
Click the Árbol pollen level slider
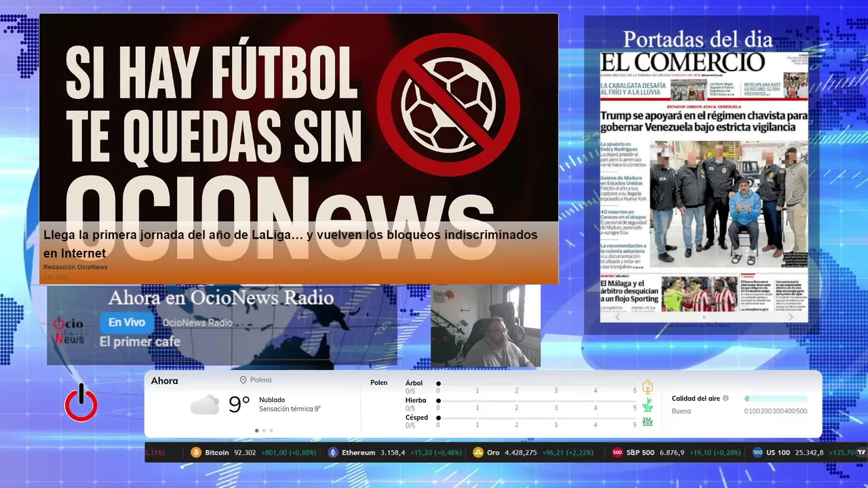(536, 384)
